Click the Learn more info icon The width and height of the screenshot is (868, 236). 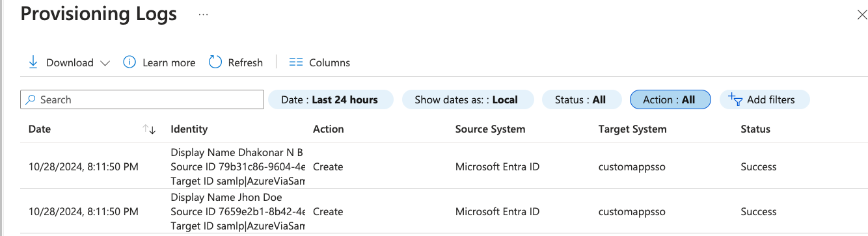(129, 62)
